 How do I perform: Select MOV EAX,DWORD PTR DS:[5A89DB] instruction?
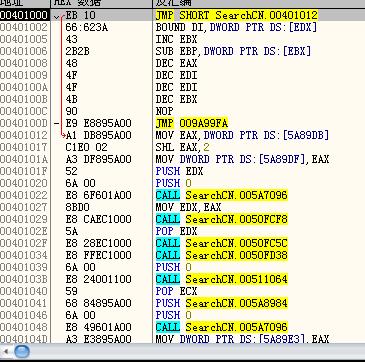point(242,135)
